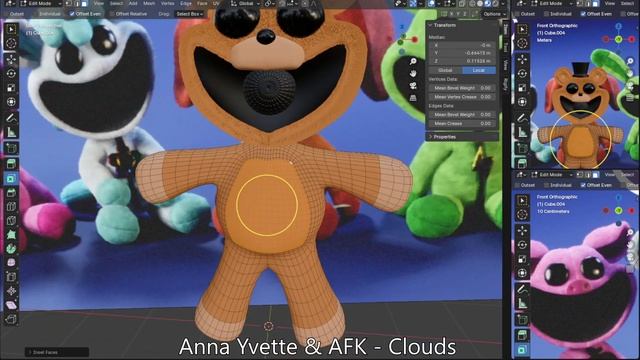640x360 pixels.
Task: Select the Bevel tool in main viewport toolbar
Action: (x=11, y=192)
